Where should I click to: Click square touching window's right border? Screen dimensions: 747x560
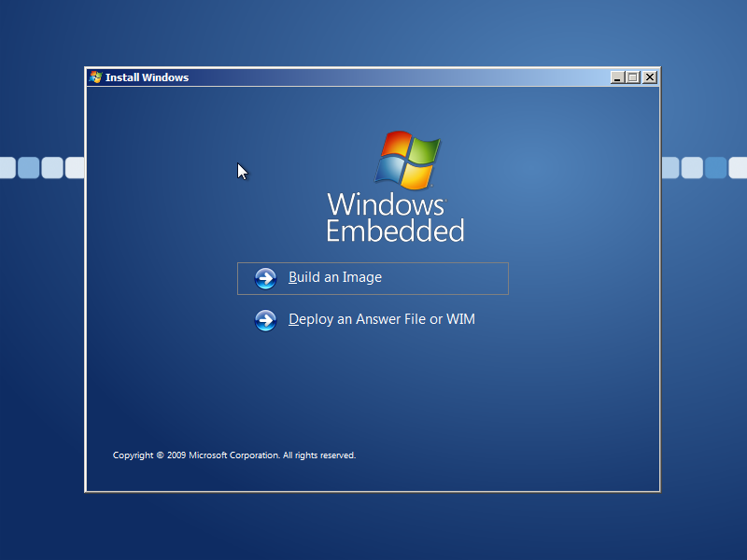coord(669,168)
